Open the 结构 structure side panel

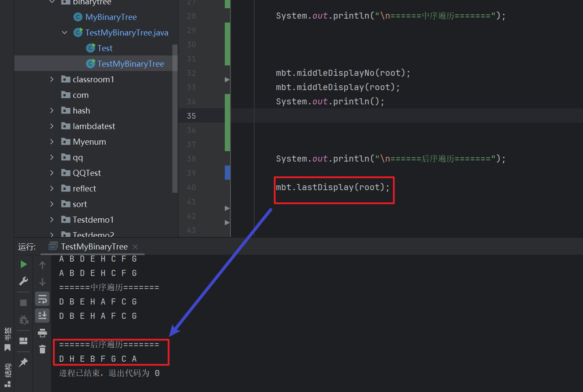click(7, 375)
